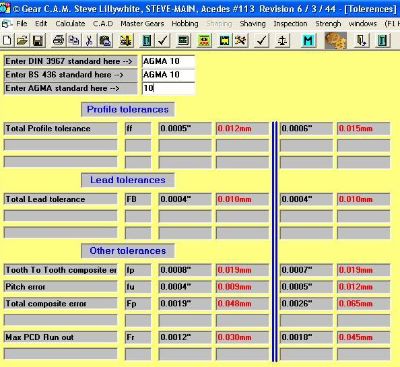Screen dimensions: 400x367
Task: Click the gears picture toolbar icon
Action: [336, 41]
